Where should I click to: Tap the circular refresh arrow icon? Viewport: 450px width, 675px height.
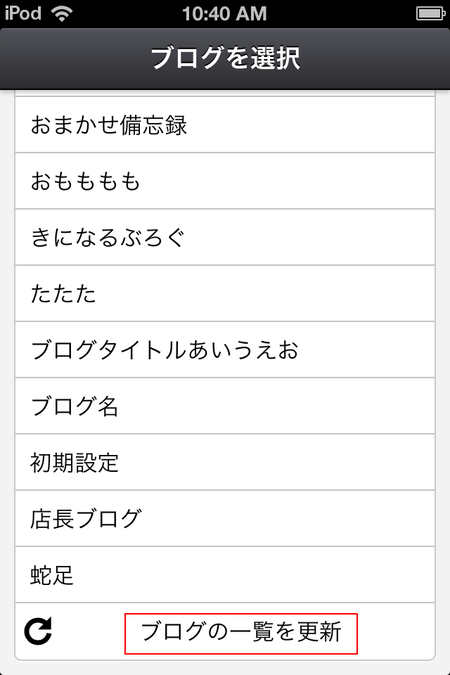pyautogui.click(x=38, y=631)
